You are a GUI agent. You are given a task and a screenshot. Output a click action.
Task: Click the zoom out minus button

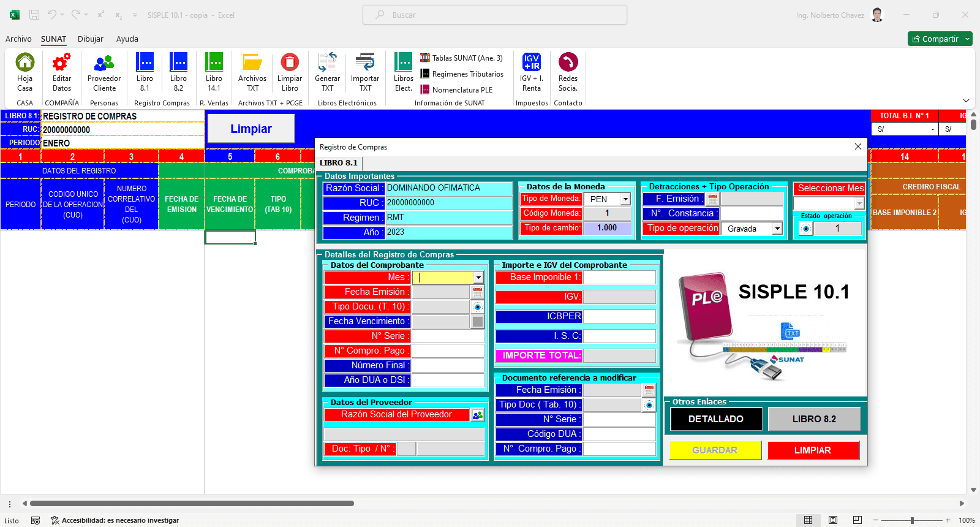(x=876, y=520)
